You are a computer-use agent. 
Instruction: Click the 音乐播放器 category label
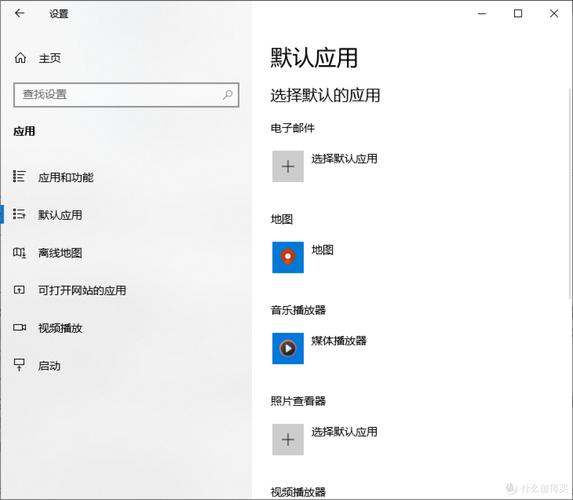pyautogui.click(x=298, y=310)
